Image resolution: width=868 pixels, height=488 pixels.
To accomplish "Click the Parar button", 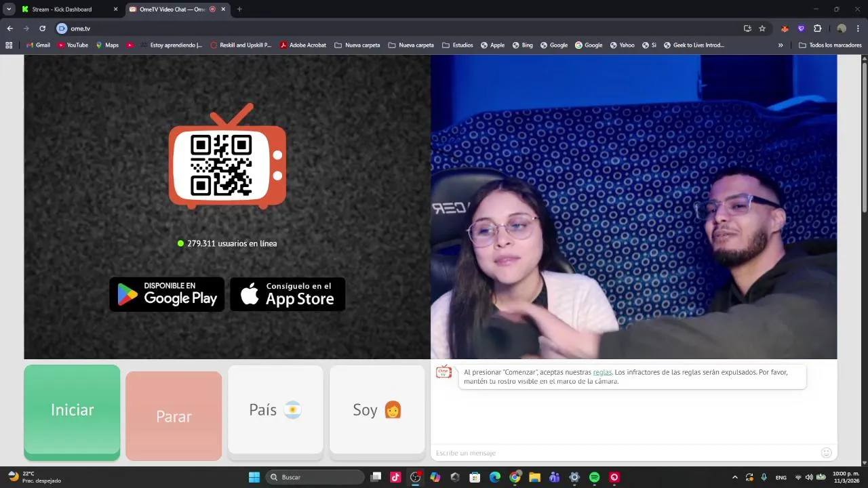I will tap(174, 416).
